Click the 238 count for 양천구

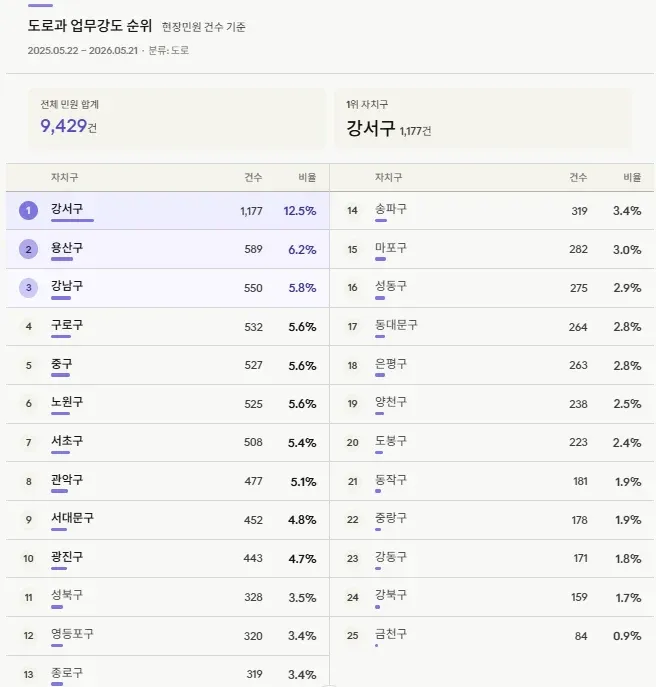point(578,404)
